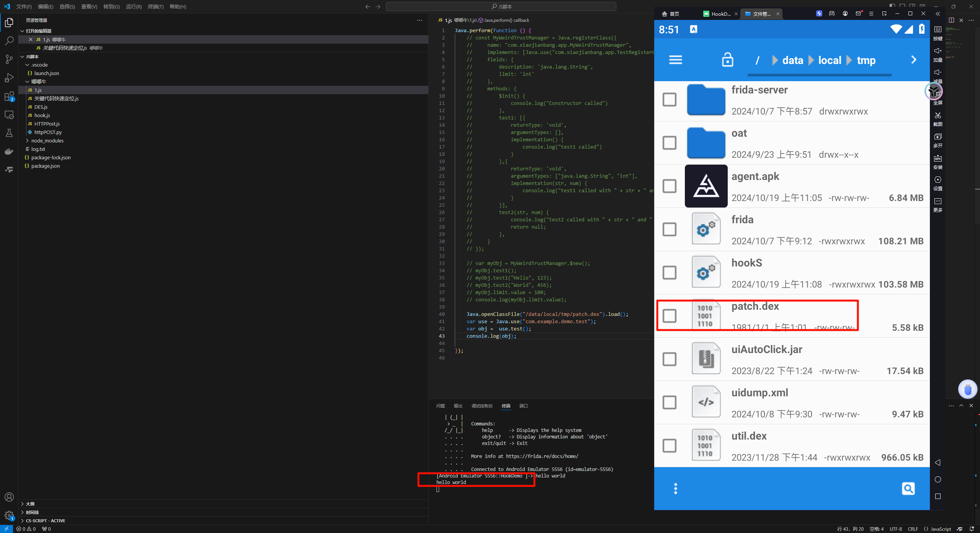Click the JS脚本 command center search box
Screen dimensions: 980x533
(x=501, y=7)
